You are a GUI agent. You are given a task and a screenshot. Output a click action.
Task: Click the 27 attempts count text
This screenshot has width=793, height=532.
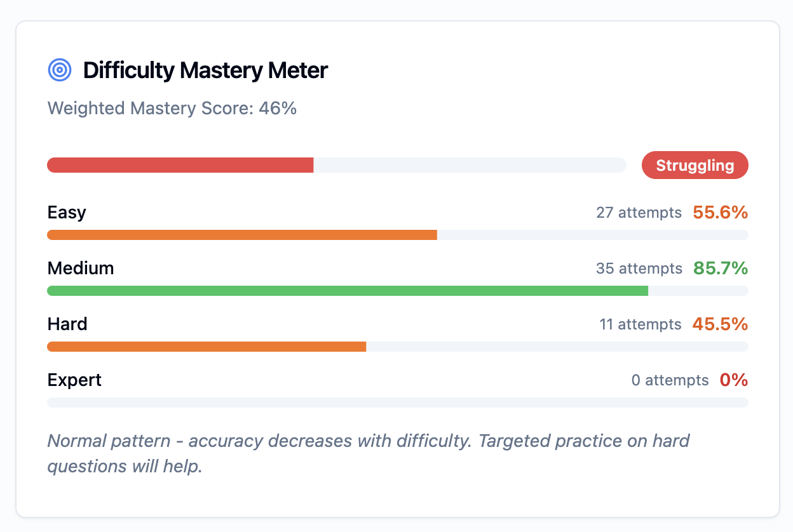coord(639,213)
